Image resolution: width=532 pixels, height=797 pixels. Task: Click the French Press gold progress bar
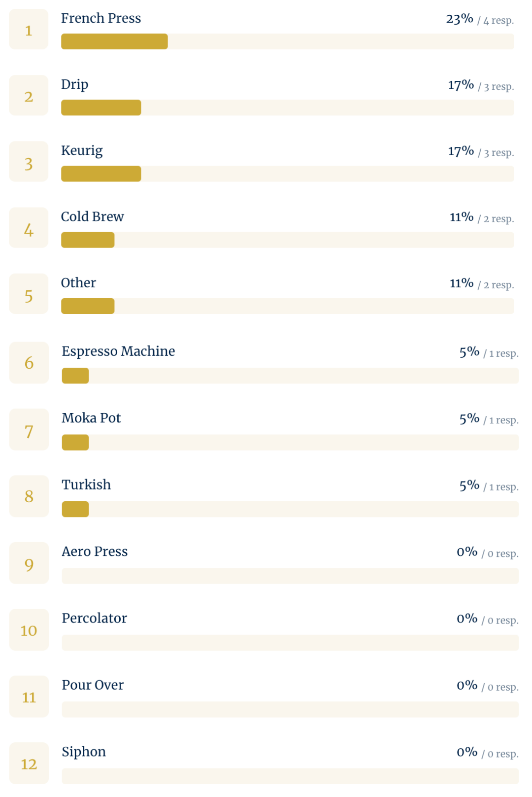pos(114,41)
